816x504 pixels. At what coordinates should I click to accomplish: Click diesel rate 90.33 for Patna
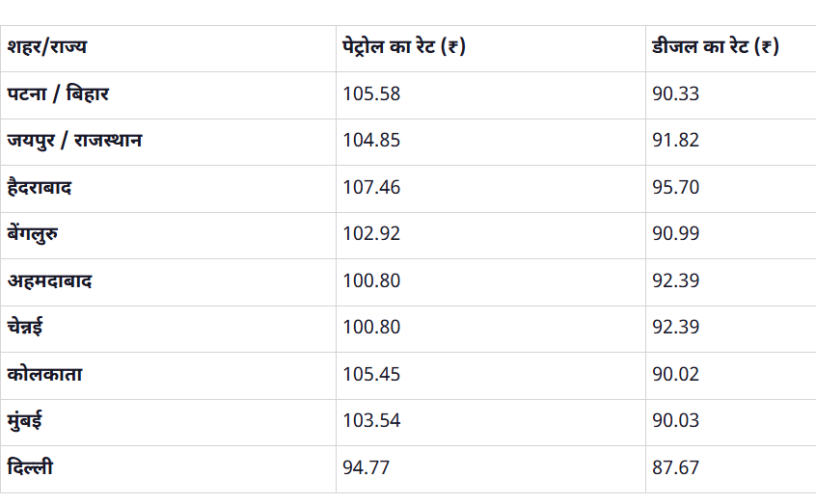tap(675, 94)
